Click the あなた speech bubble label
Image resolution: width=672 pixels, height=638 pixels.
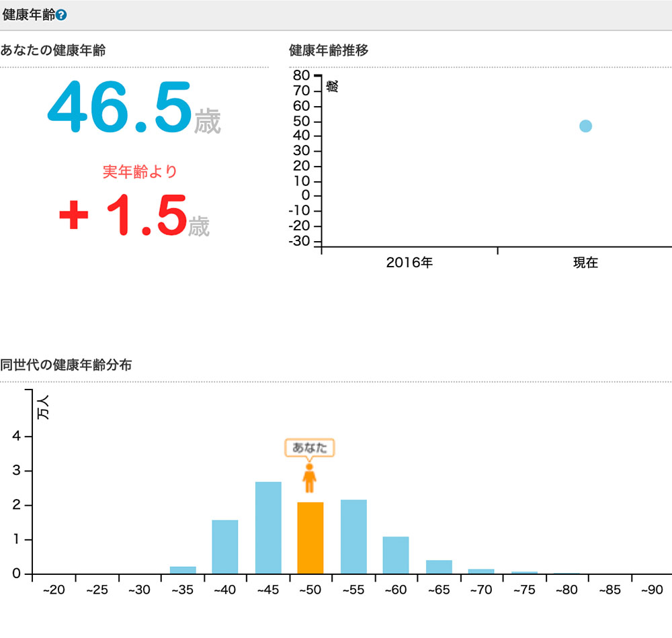coord(309,448)
